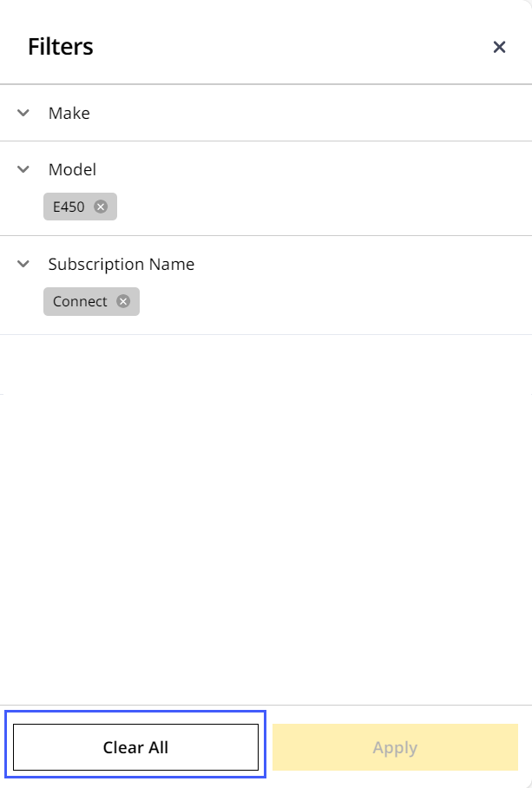
Task: Apply the selected filters
Action: click(395, 747)
